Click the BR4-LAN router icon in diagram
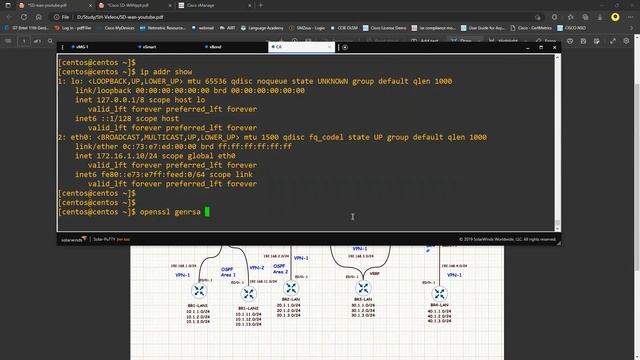640x360 pixels. (x=439, y=294)
